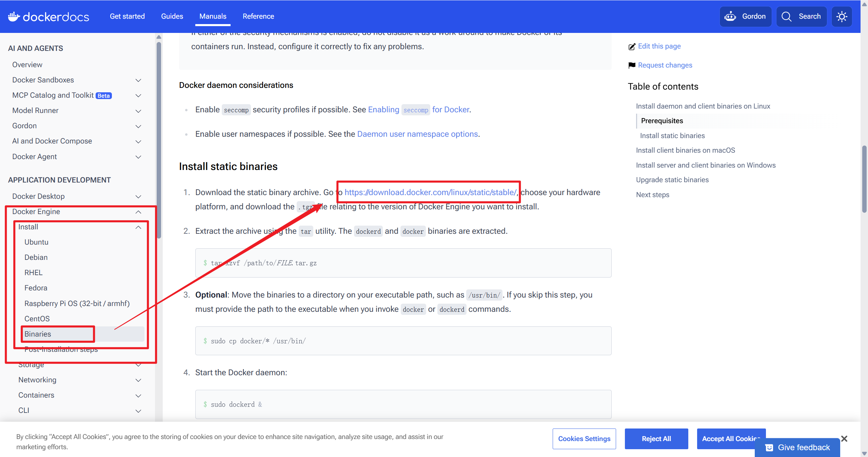Image resolution: width=868 pixels, height=457 pixels.
Task: Jump to Prerequisites in table of contents
Action: tap(662, 121)
